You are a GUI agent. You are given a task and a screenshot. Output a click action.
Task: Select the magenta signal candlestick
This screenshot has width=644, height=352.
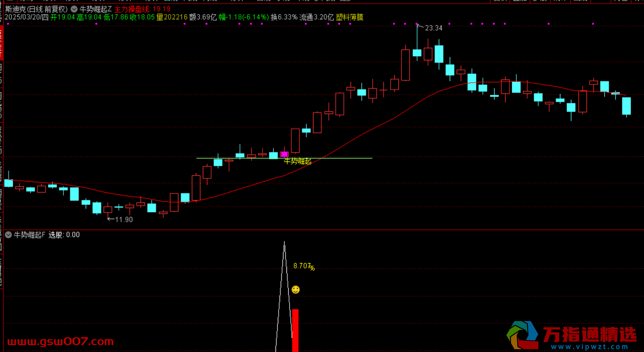click(284, 154)
